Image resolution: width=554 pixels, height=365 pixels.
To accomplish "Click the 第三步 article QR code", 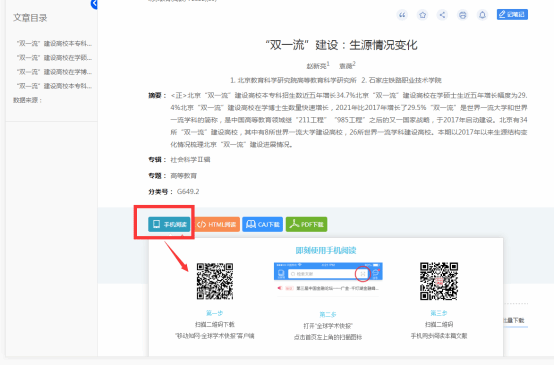I will [439, 281].
